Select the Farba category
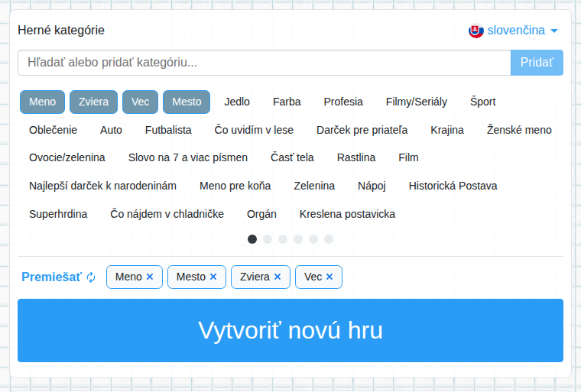Image resolution: width=581 pixels, height=392 pixels. click(287, 102)
